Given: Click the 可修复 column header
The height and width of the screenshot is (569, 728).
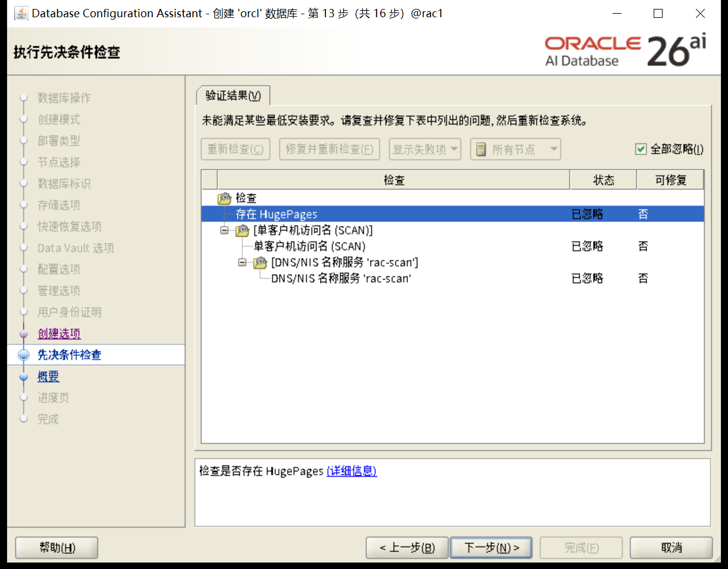Looking at the screenshot, I should coord(670,180).
